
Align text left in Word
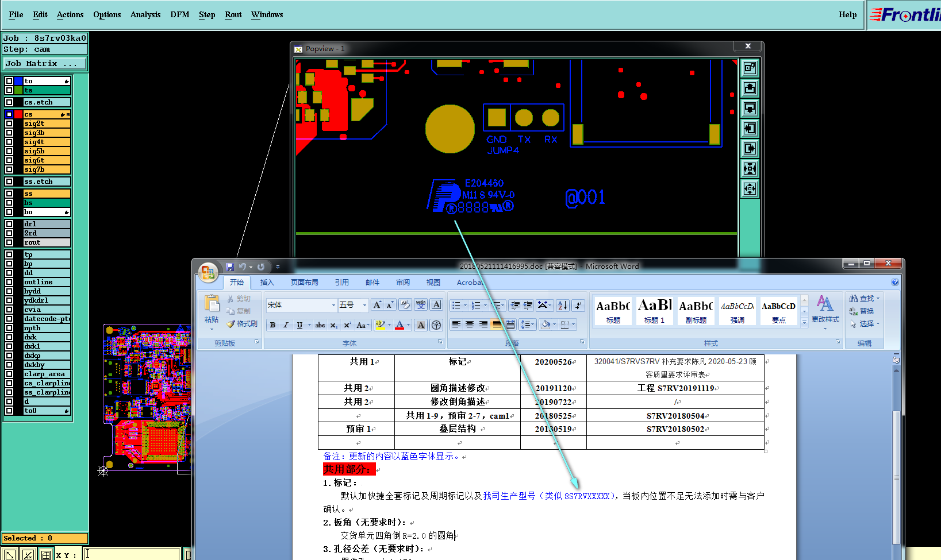[x=456, y=325]
